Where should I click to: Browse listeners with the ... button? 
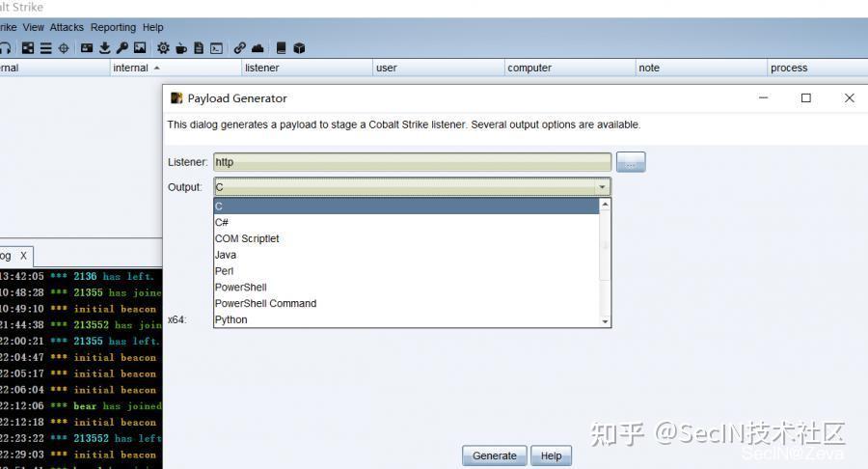(x=631, y=162)
